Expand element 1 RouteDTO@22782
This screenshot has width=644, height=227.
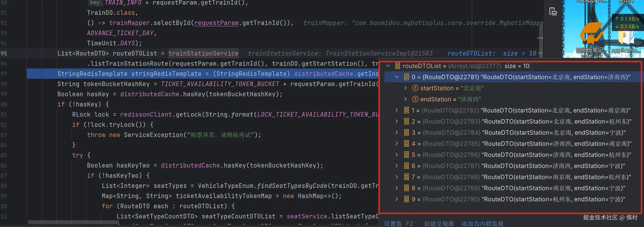pyautogui.click(x=397, y=110)
